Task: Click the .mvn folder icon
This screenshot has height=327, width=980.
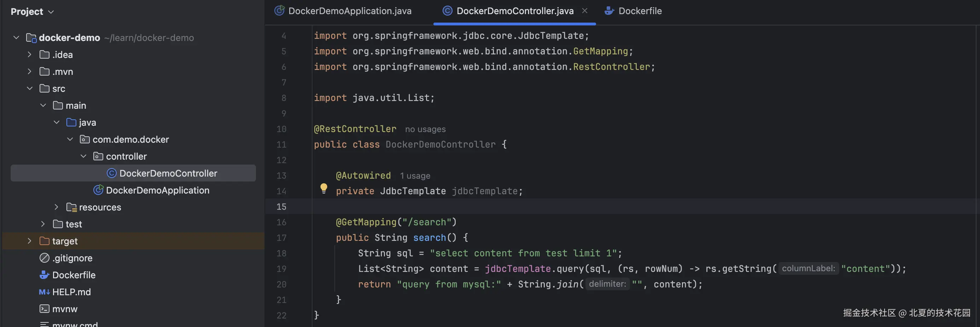Action: [x=45, y=72]
